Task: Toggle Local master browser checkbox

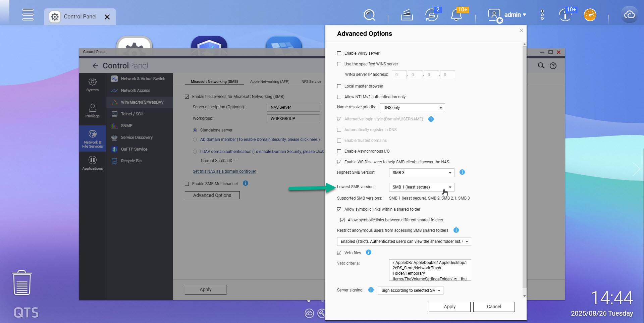Action: click(x=339, y=86)
